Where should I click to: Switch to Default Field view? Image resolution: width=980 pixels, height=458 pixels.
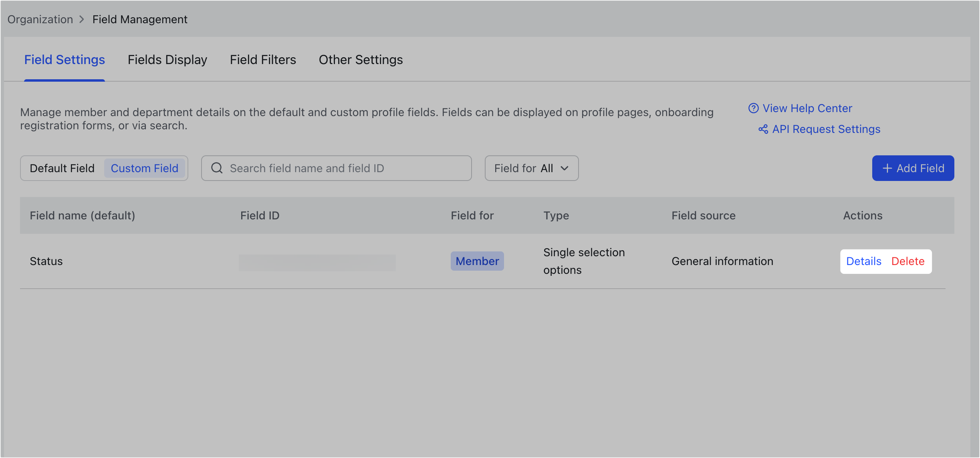62,168
